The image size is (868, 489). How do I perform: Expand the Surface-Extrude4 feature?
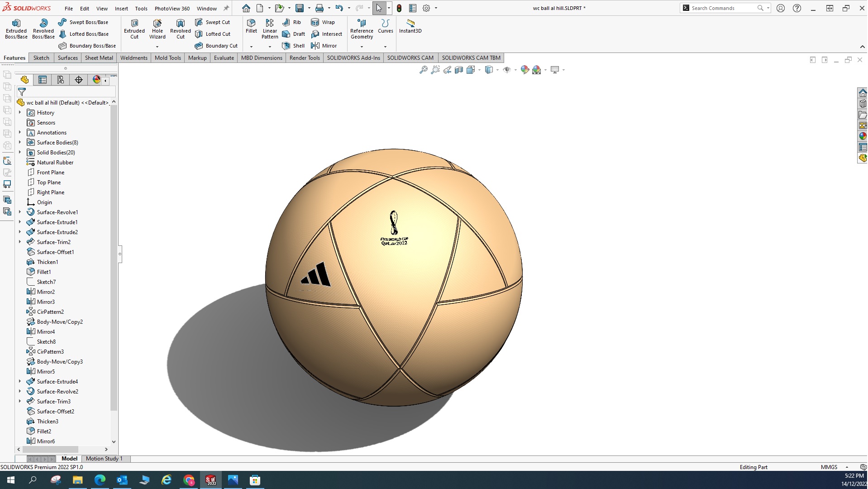click(x=20, y=381)
